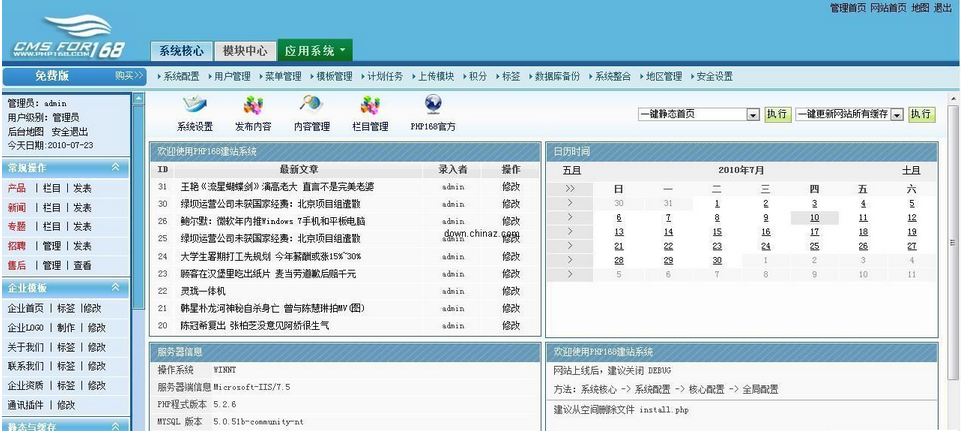Click the 购买>> link

129,76
